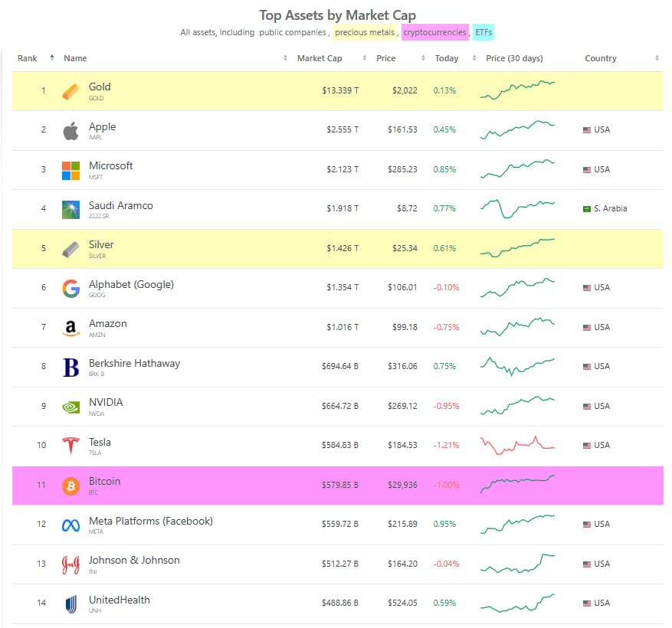
Task: Select the Saudi Aramco logo
Action: point(70,208)
